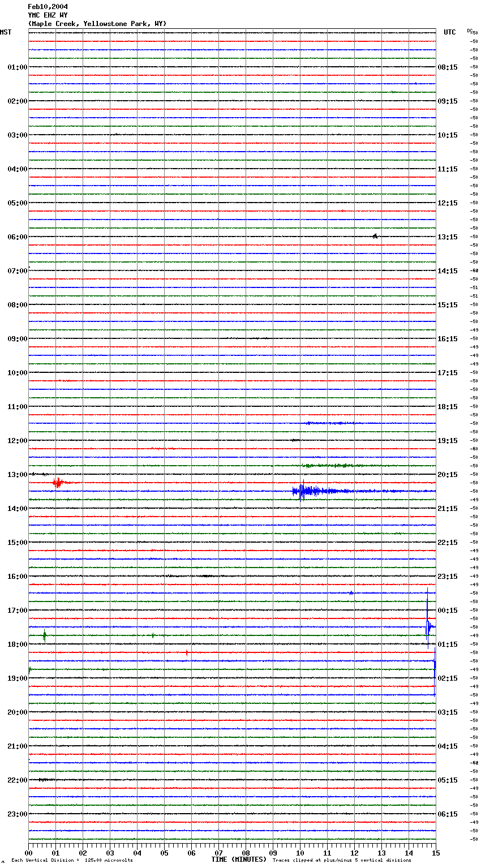Select the 22:00 MST time label
This screenshot has width=481, height=868.
pyautogui.click(x=18, y=780)
